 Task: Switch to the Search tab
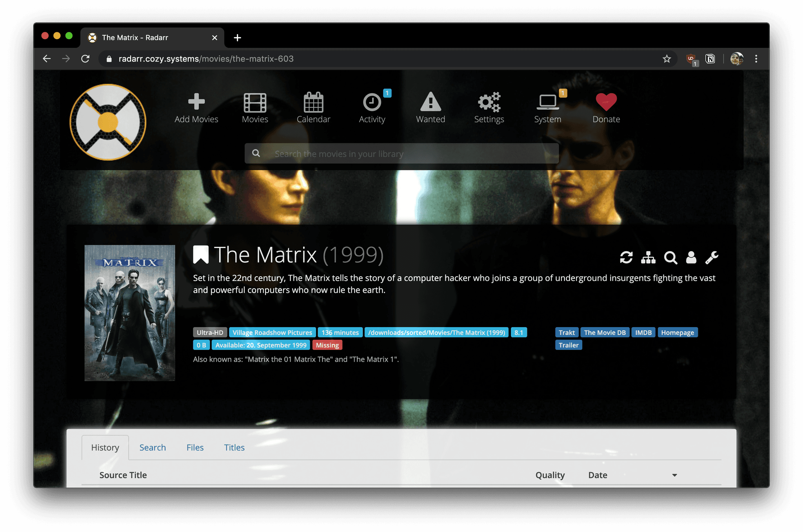pos(153,447)
